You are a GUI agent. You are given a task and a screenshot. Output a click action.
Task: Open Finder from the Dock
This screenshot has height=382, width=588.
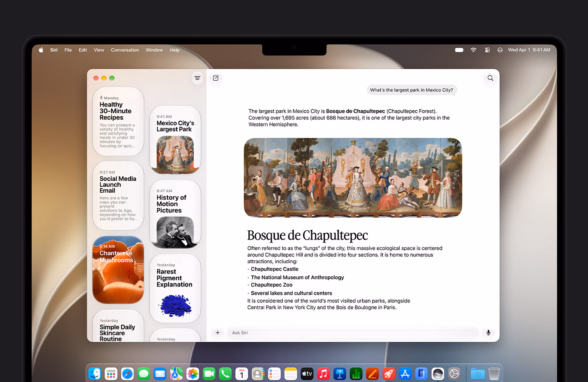(95, 374)
